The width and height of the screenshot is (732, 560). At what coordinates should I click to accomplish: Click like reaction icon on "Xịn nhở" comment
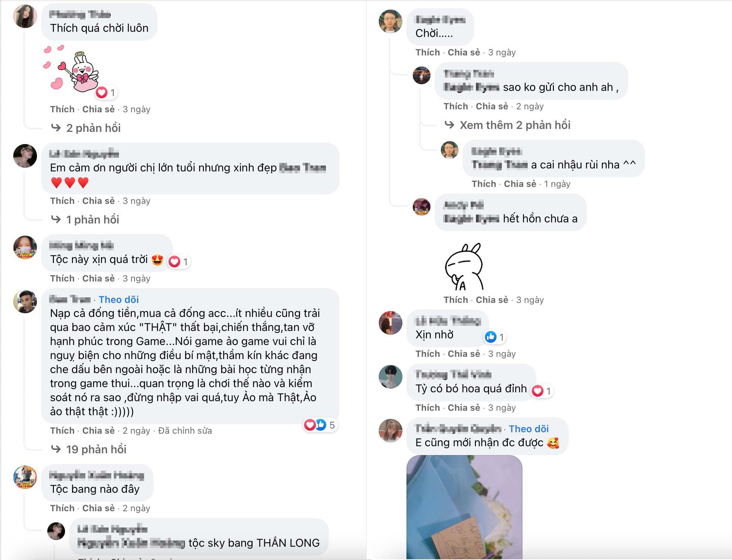[x=490, y=337]
